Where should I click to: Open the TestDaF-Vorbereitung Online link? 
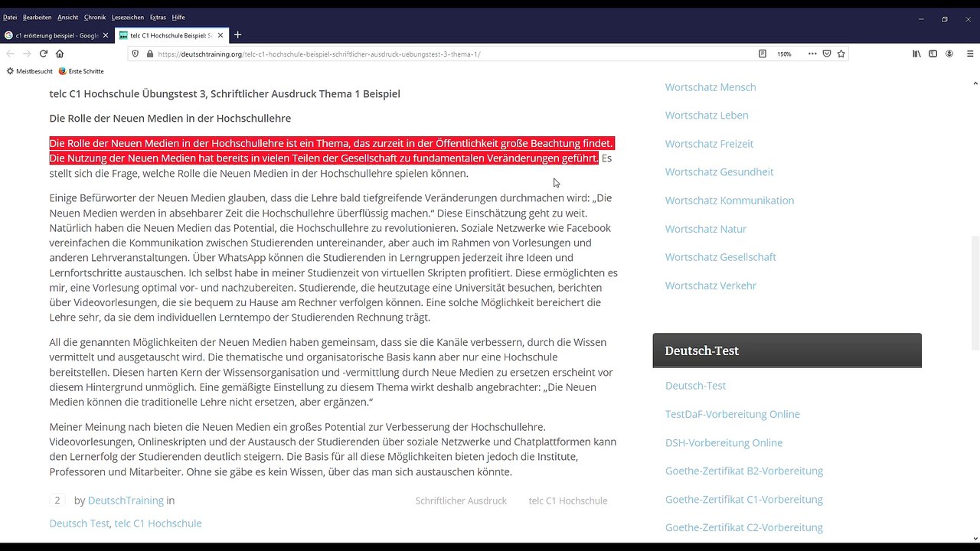pos(733,414)
